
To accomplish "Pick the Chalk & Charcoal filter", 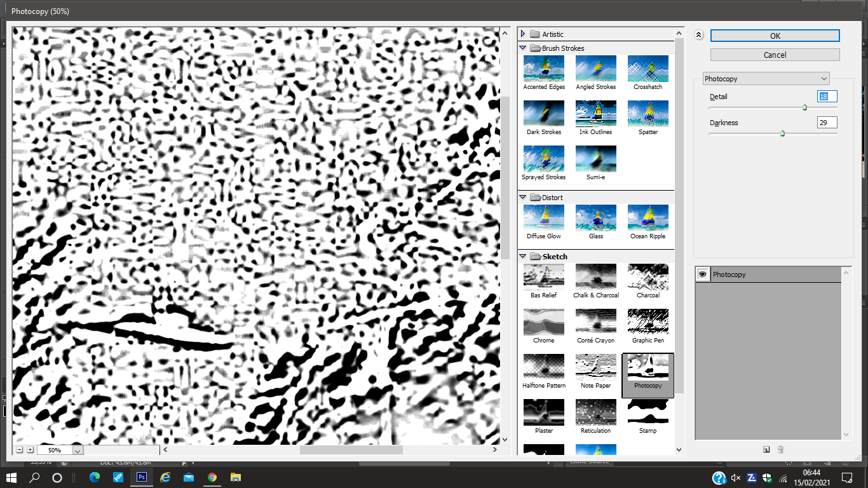I will [x=595, y=277].
